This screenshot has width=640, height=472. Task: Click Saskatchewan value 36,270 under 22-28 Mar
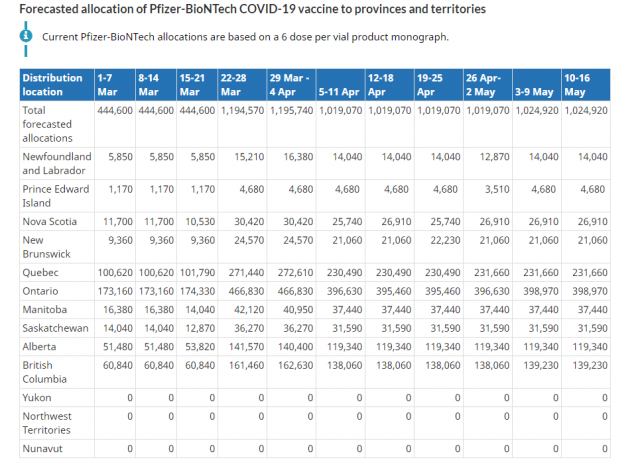tap(249, 328)
